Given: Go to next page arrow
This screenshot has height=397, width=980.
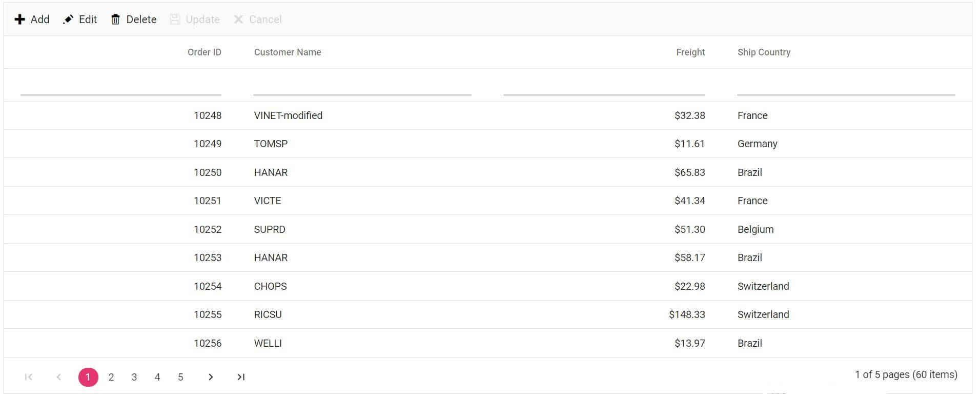Looking at the screenshot, I should point(211,377).
